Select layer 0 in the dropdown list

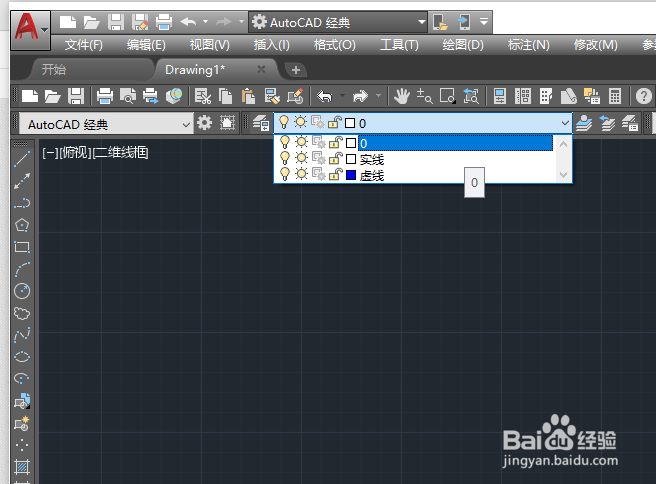click(455, 143)
